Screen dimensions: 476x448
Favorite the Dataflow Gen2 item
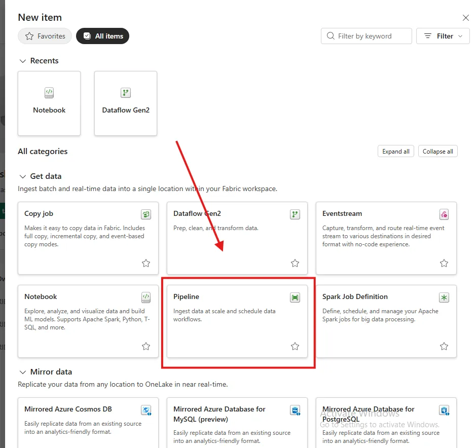(295, 263)
